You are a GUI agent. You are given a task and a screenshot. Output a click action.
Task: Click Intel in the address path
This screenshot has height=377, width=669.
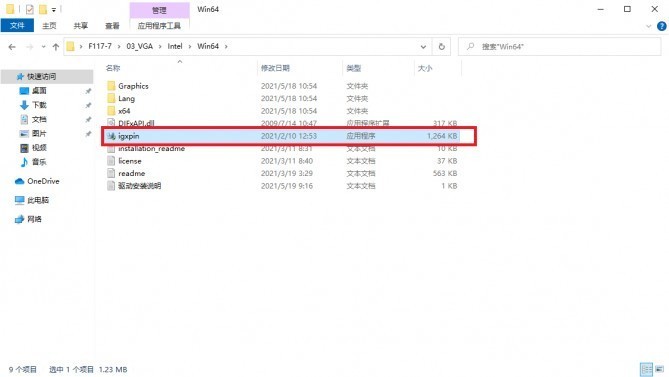[x=175, y=46]
